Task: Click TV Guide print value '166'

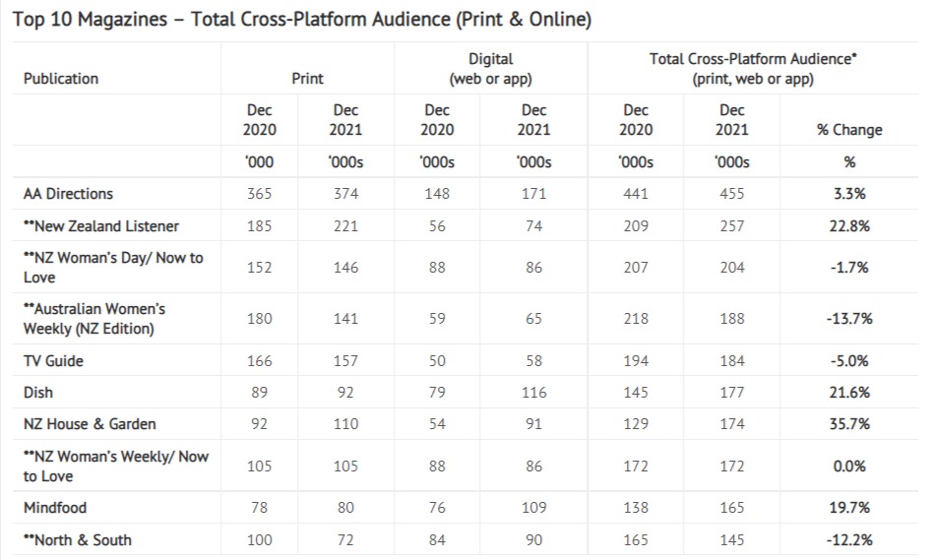Action: (x=259, y=361)
